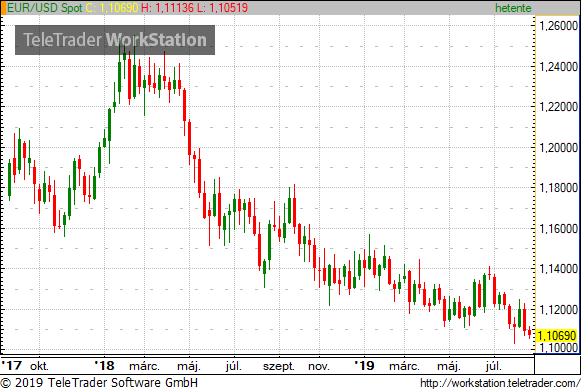Click the 1,26000 price axis label
Image resolution: width=581 pixels, height=392 pixels.
558,26
